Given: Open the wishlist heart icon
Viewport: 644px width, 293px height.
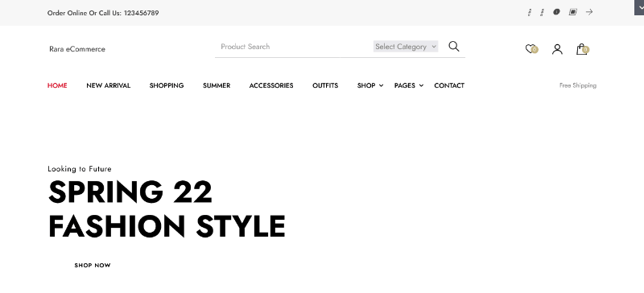Looking at the screenshot, I should (531, 49).
